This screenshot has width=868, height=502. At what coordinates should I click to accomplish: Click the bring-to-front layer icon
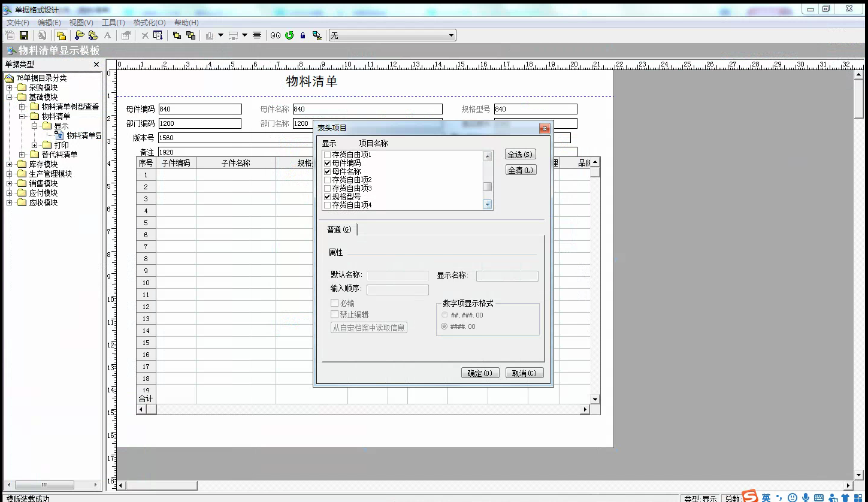click(x=177, y=35)
